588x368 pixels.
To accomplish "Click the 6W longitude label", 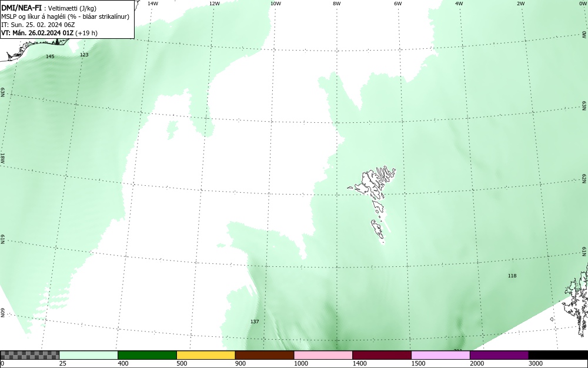I will point(398,4).
